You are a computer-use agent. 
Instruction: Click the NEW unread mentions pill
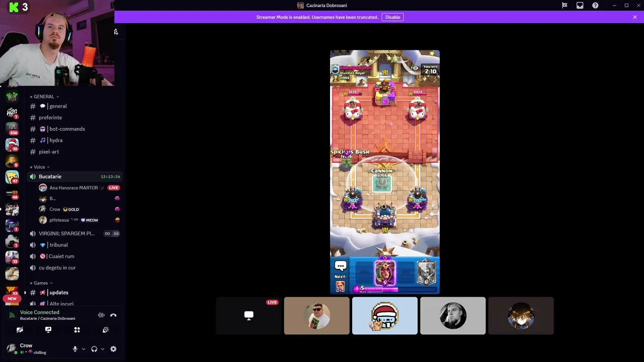(12, 299)
